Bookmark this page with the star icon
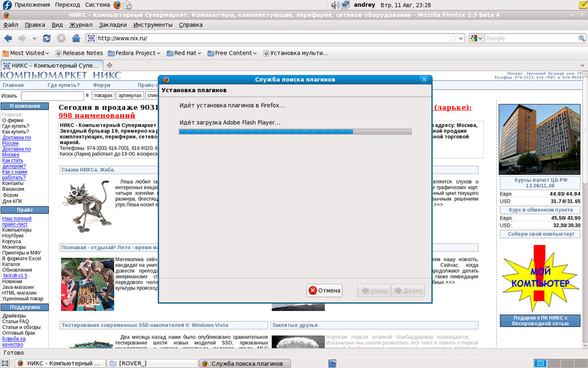The height and width of the screenshot is (368, 588). tap(453, 38)
